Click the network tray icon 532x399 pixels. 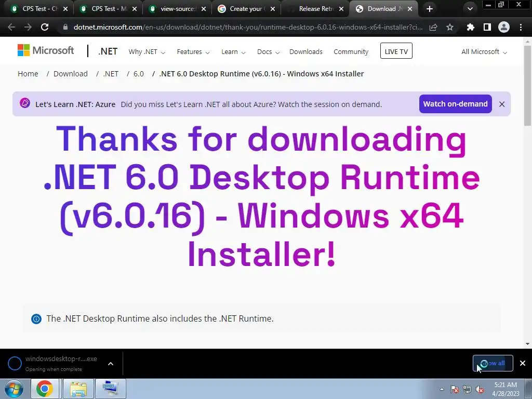click(x=467, y=390)
